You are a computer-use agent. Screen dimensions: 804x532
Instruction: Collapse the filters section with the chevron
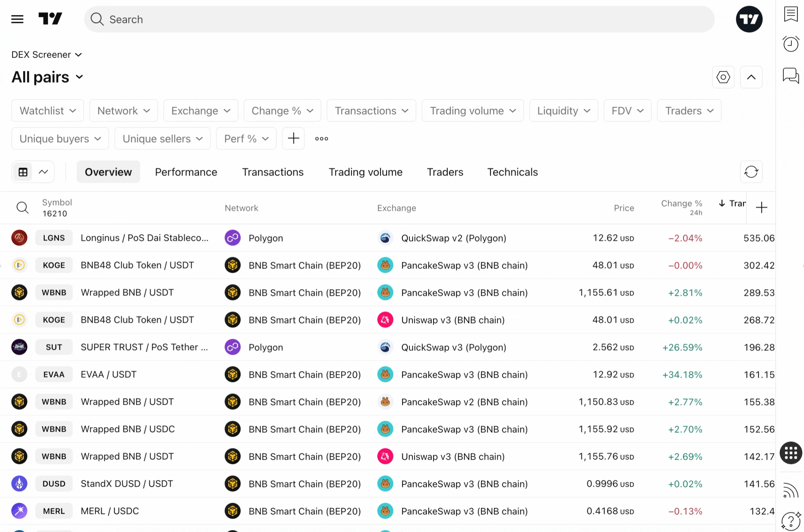[751, 77]
